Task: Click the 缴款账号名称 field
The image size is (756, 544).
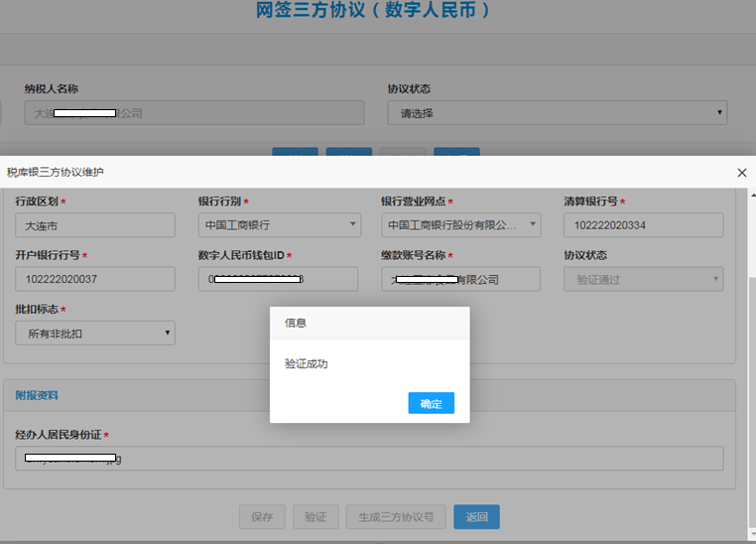Action: 461,279
